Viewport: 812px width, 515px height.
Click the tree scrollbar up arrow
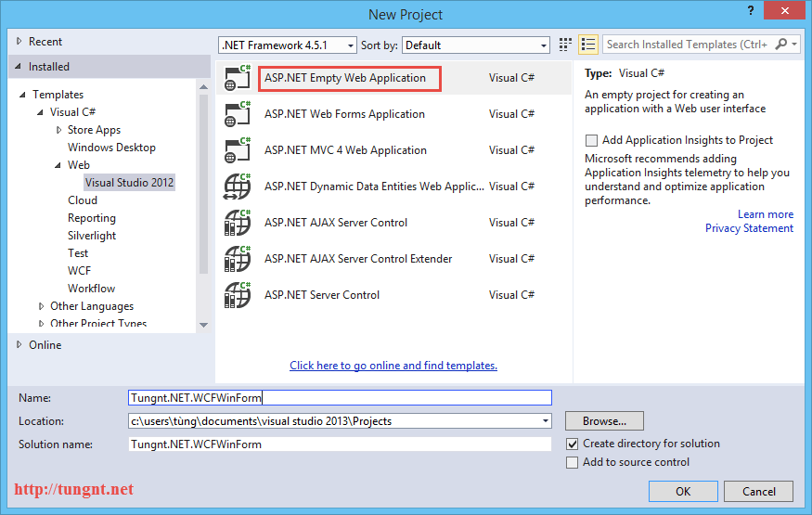[203, 87]
